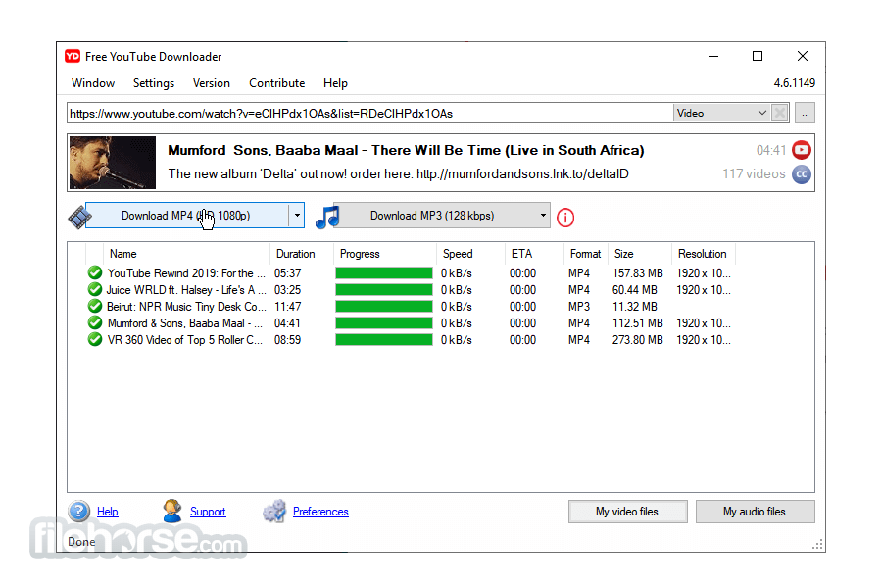The image size is (882, 588).
Task: Sort by the Progress column header
Action: [385, 254]
